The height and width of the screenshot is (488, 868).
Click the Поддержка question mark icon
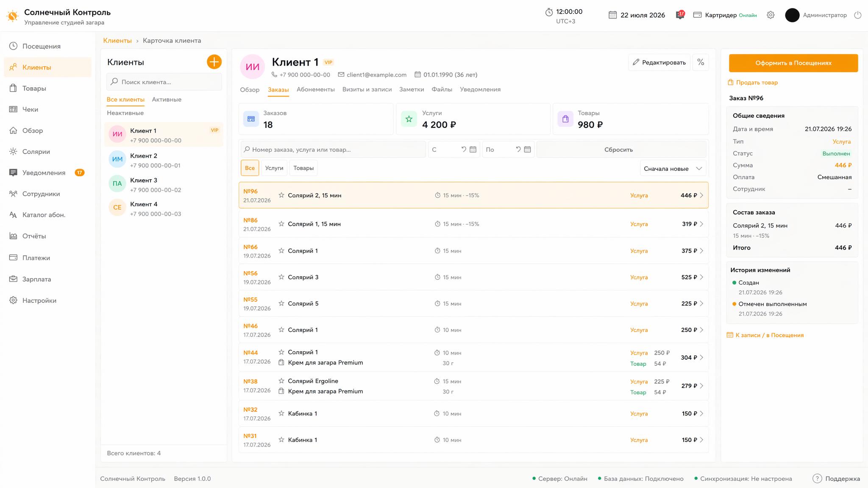[x=817, y=479]
